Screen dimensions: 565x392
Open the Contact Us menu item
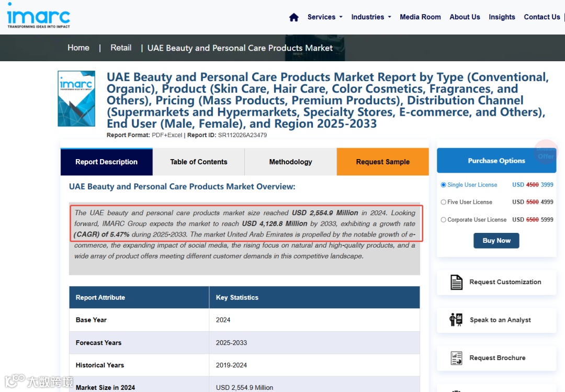[541, 17]
